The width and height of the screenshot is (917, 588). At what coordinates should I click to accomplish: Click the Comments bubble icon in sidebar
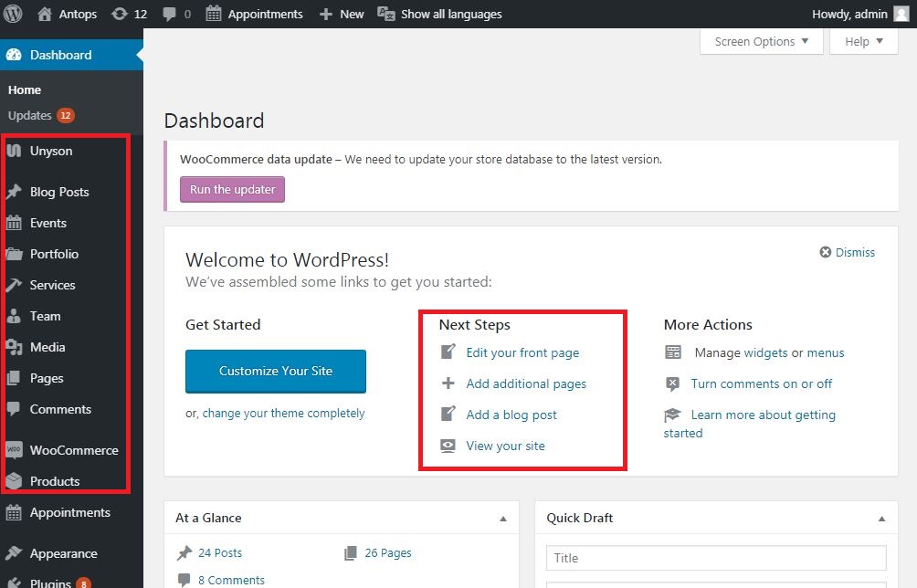(14, 409)
